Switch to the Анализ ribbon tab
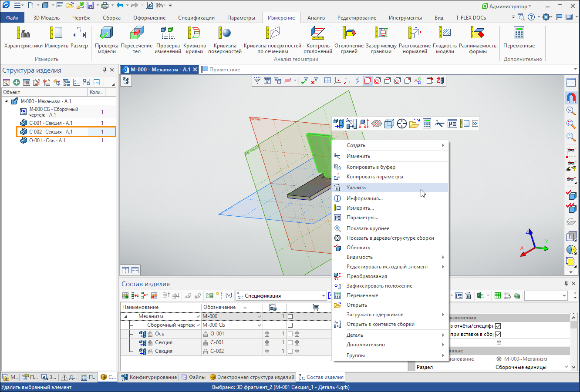 [x=316, y=18]
